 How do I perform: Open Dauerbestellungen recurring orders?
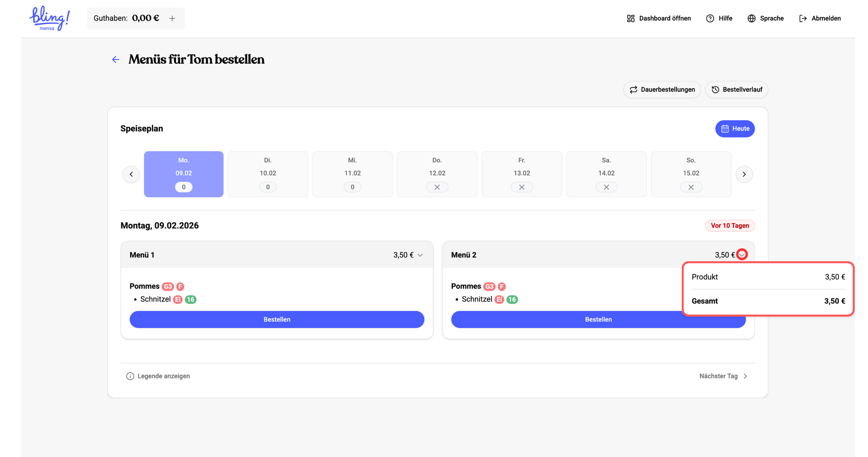pyautogui.click(x=662, y=90)
